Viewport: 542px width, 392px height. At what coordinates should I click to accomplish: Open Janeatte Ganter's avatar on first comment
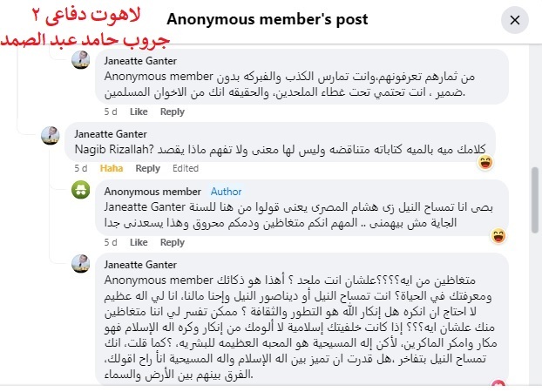[80, 60]
